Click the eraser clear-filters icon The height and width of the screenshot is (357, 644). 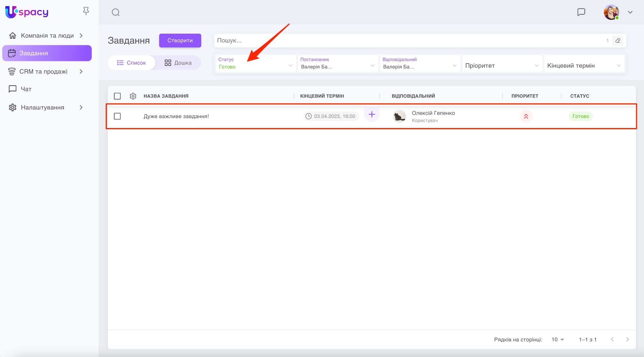(618, 41)
